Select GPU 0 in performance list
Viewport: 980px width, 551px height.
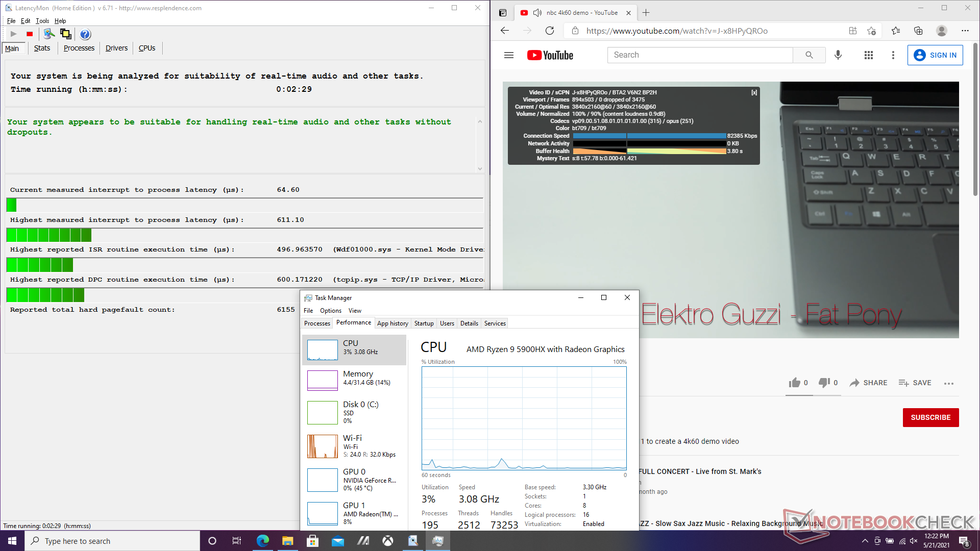point(354,480)
